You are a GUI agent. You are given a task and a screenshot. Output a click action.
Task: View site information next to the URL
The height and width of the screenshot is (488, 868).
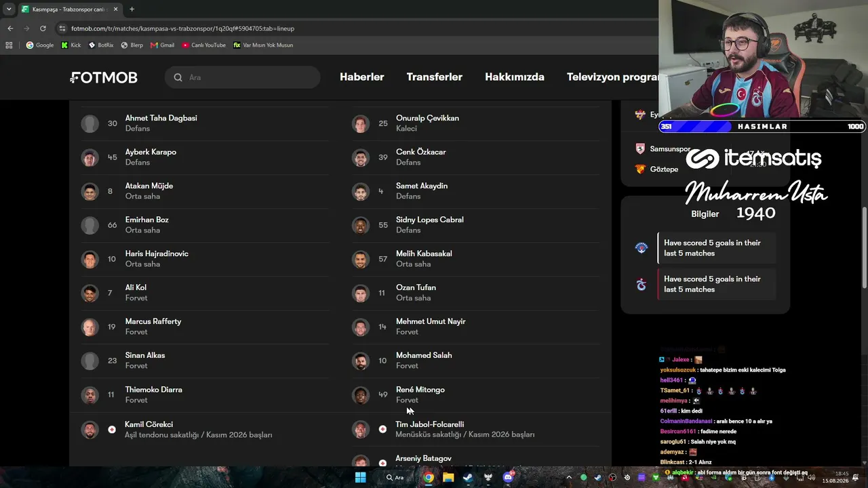pyautogui.click(x=62, y=28)
